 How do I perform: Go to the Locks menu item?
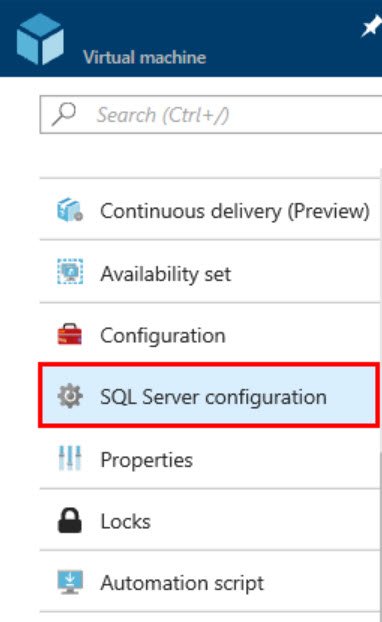click(x=209, y=520)
